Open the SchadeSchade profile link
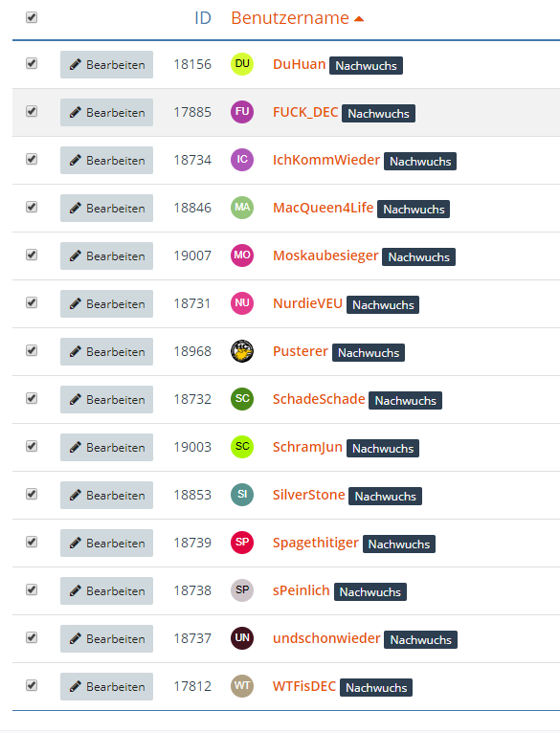Screen dimensions: 560x733 (x=319, y=399)
